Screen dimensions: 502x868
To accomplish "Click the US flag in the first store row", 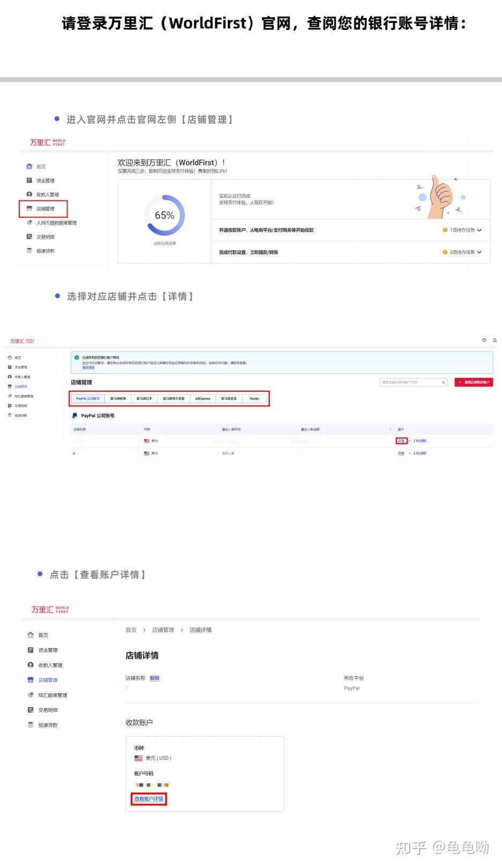I will tap(146, 441).
